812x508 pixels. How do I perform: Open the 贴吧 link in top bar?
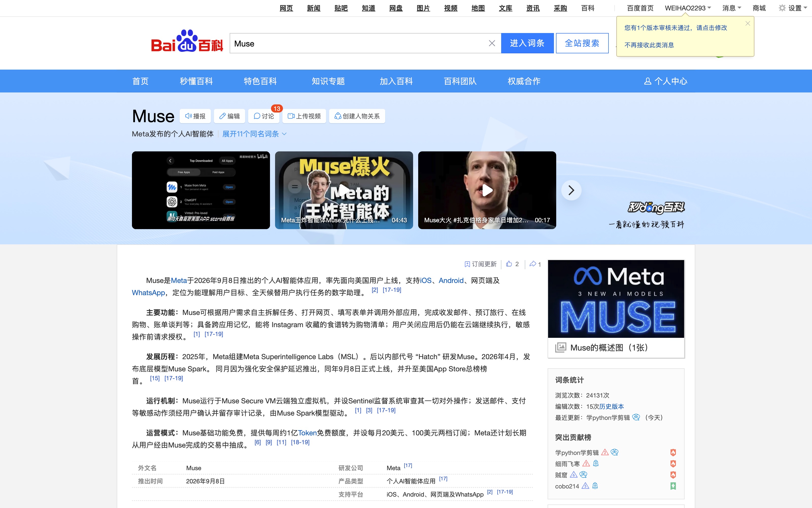point(341,8)
